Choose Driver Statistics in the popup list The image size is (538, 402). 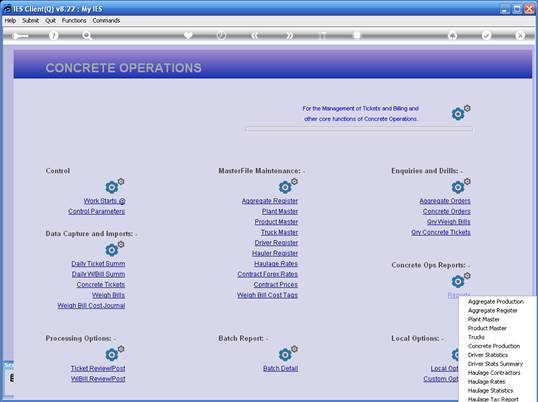488,355
